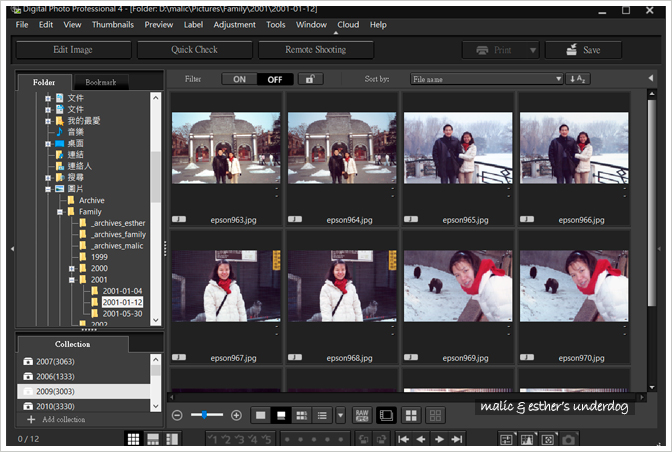Click the zoom out minus icon
Viewport: 672px width, 452px height.
(x=177, y=415)
